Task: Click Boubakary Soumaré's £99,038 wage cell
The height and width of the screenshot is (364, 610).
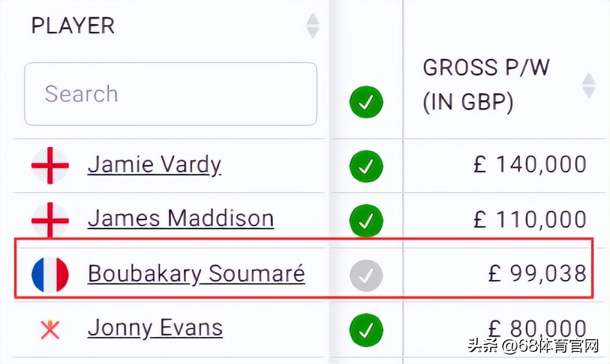Action: click(x=537, y=274)
